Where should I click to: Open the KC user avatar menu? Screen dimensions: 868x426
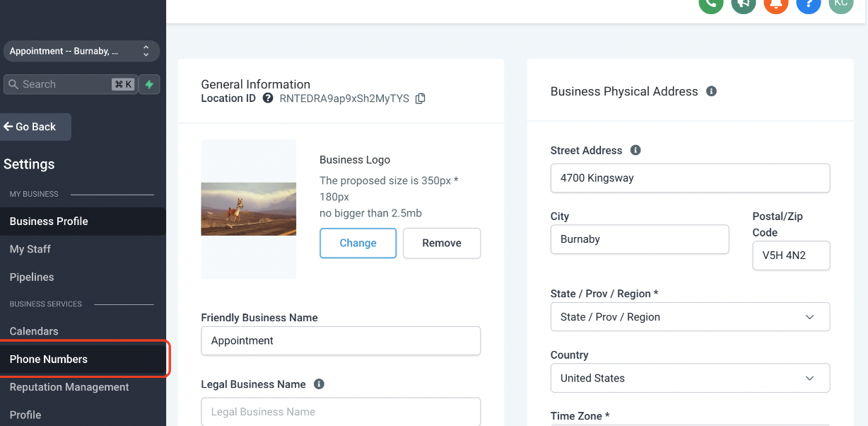pos(840,4)
